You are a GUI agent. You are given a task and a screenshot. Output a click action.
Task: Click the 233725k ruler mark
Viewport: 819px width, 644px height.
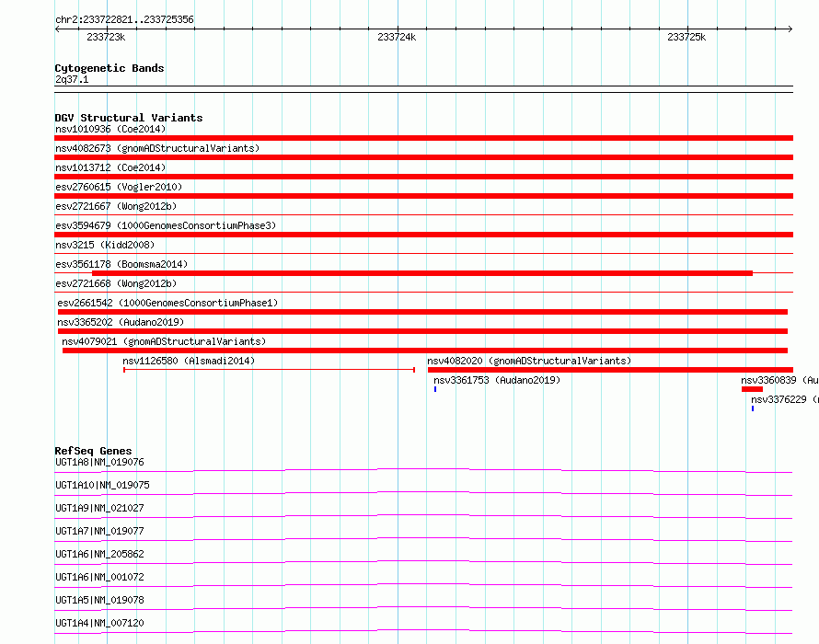coord(686,37)
